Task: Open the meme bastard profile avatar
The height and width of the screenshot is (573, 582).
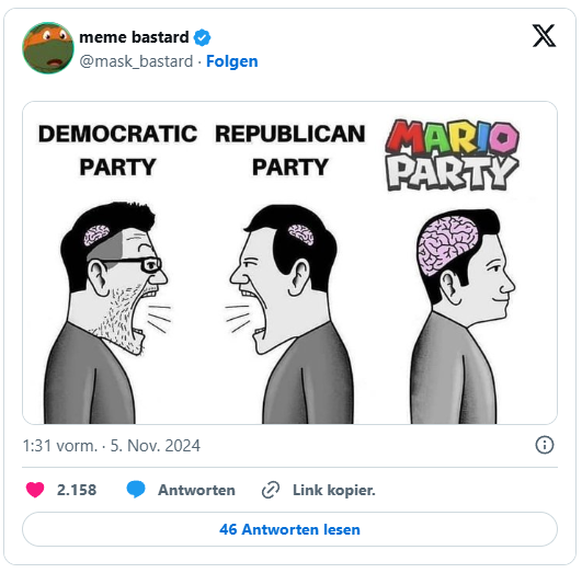Action: tap(48, 48)
